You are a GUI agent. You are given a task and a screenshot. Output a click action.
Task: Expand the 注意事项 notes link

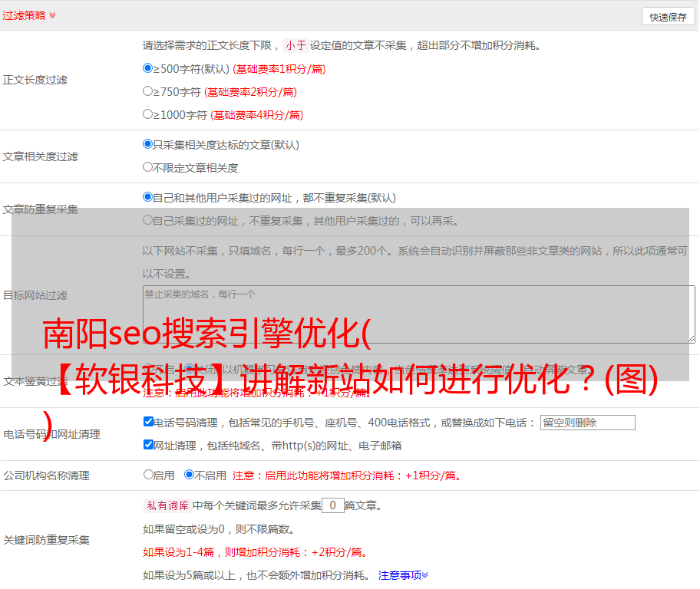403,575
